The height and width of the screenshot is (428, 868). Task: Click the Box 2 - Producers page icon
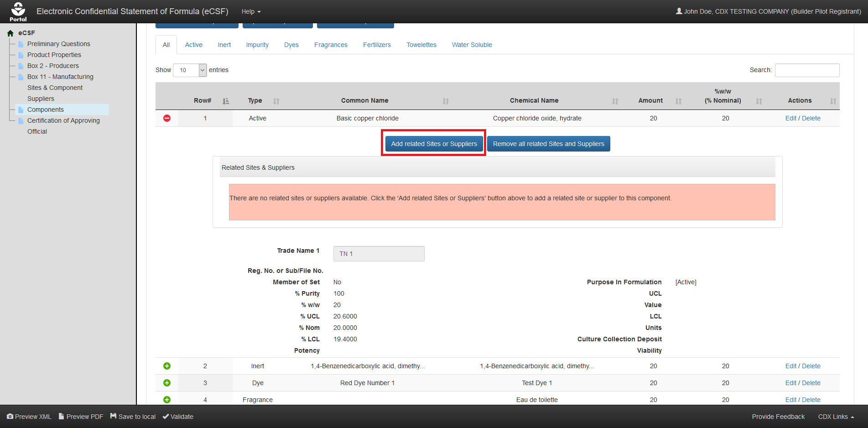21,66
